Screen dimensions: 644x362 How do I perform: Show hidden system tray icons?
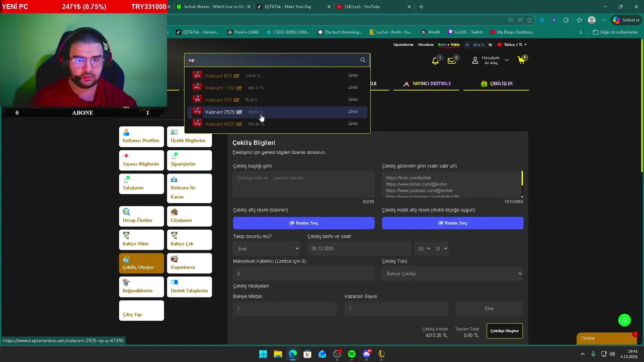pyautogui.click(x=583, y=354)
